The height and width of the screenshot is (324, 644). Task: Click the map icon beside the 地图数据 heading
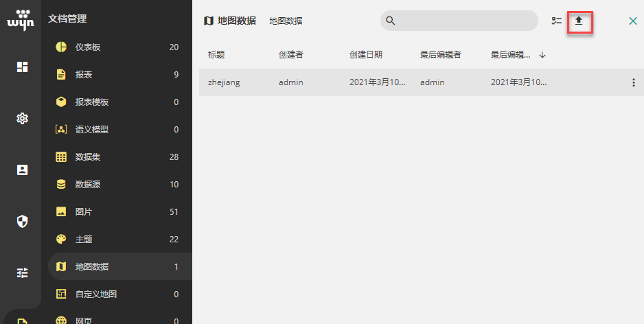click(x=209, y=21)
